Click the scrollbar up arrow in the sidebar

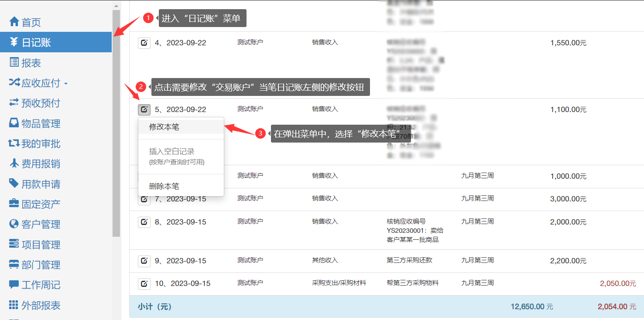coord(116,6)
